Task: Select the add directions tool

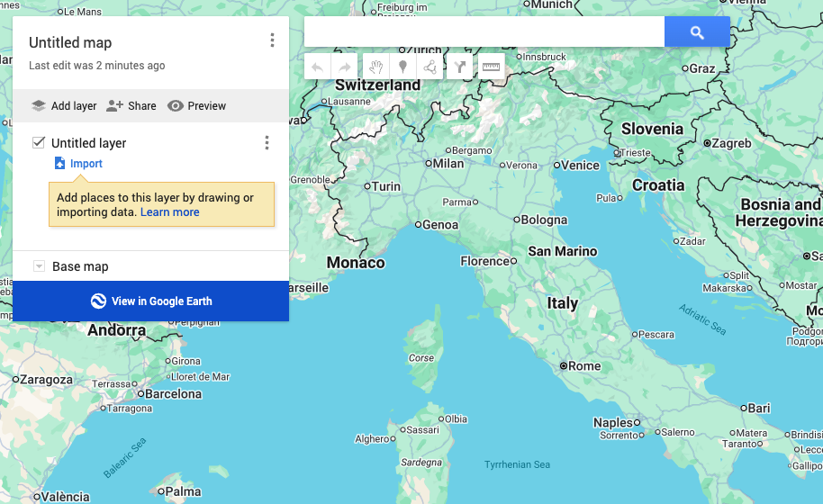Action: [x=460, y=67]
